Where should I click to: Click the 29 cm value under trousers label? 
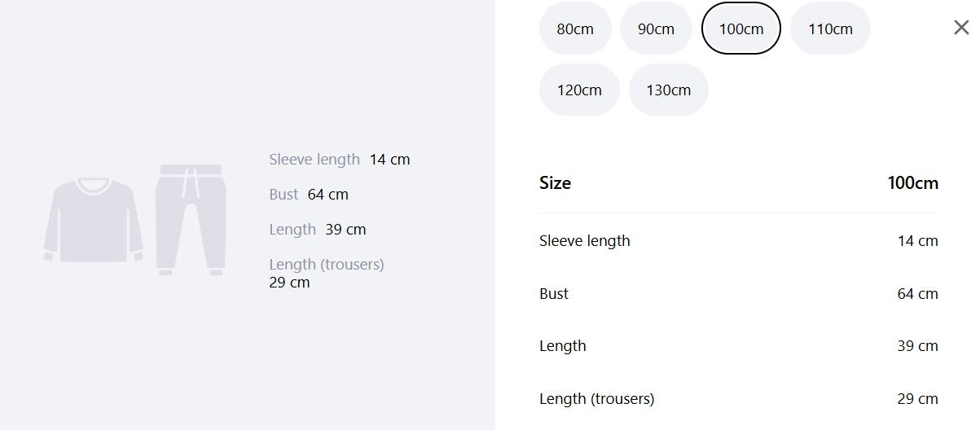tap(289, 283)
